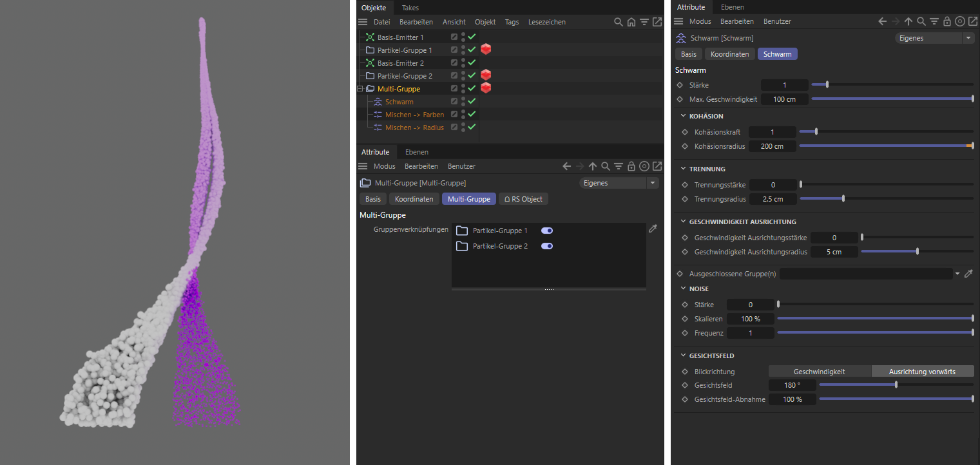Click the Gesichtsfeld angle slider
Viewport: 980px width, 465px height.
(896, 385)
